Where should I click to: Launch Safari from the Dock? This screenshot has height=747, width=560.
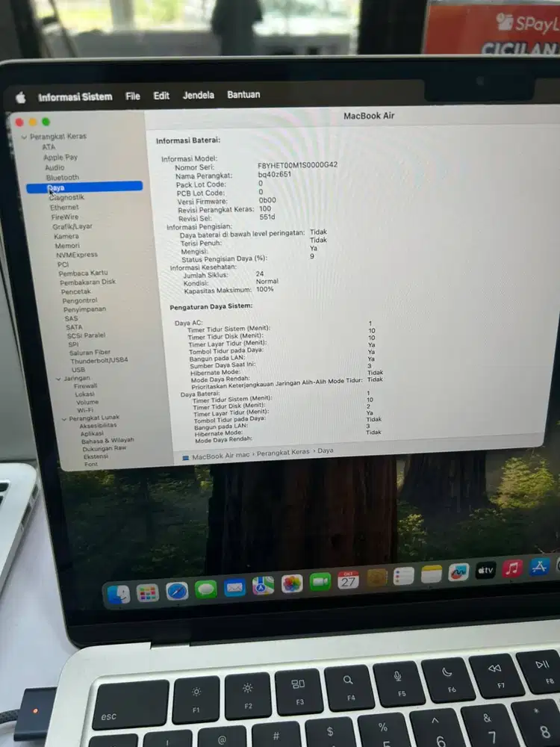pyautogui.click(x=177, y=591)
